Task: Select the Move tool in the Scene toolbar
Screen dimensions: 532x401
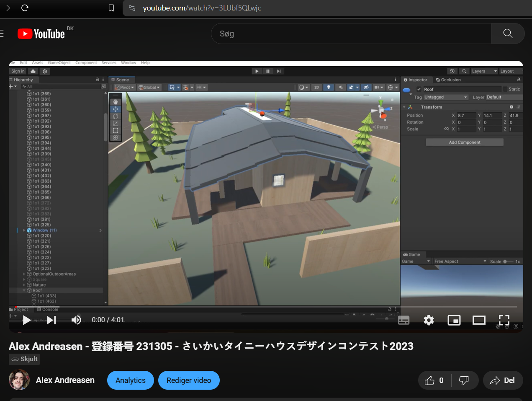Action: 116,109
